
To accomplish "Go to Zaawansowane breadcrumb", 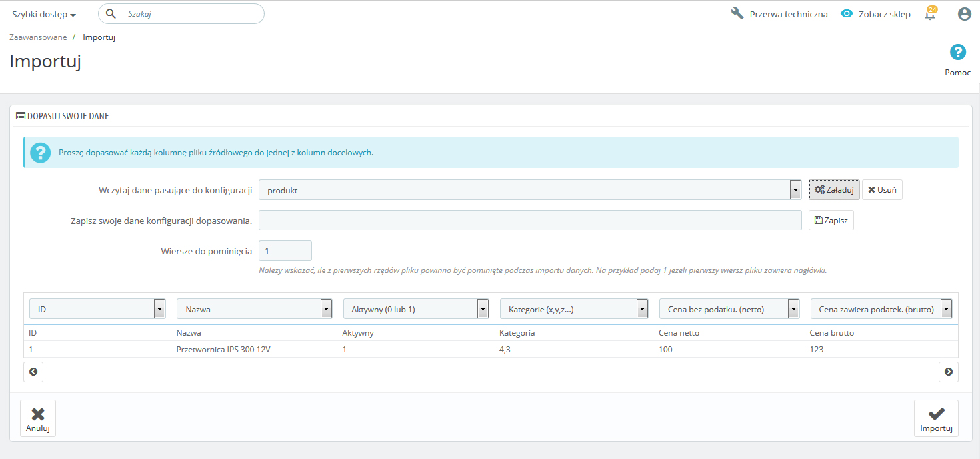I will click(x=38, y=37).
